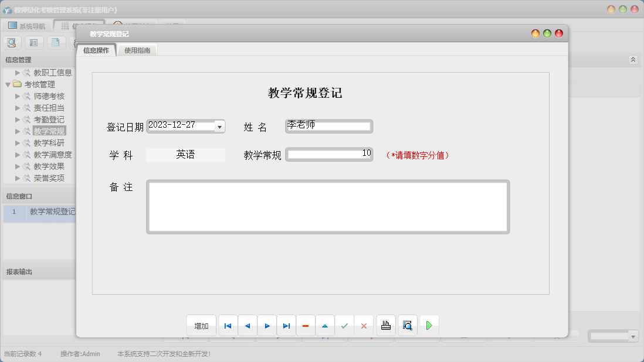Viewport: 644px width, 362px height.
Task: Select the 系统导航 tab
Action: click(25, 25)
